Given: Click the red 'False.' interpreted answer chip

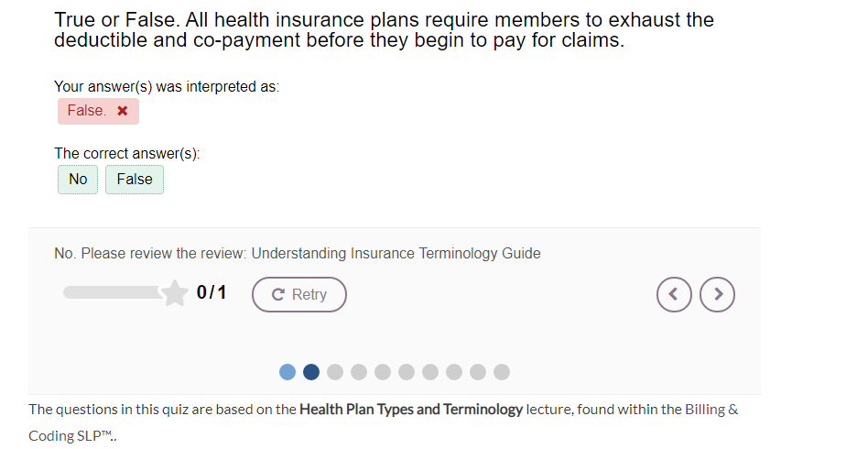Looking at the screenshot, I should 98,112.
